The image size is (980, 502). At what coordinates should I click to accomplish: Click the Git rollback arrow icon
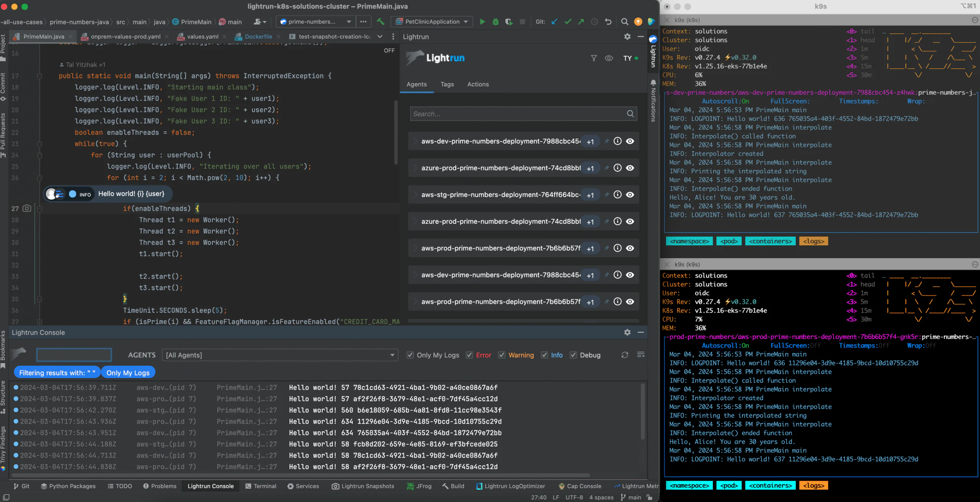click(608, 22)
